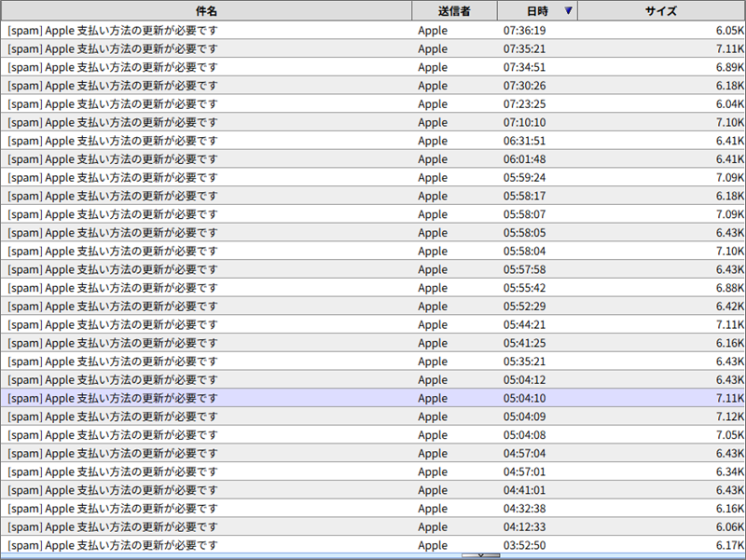The image size is (746, 560).
Task: Select the email timestamped 05:58:07
Action: [x=373, y=214]
